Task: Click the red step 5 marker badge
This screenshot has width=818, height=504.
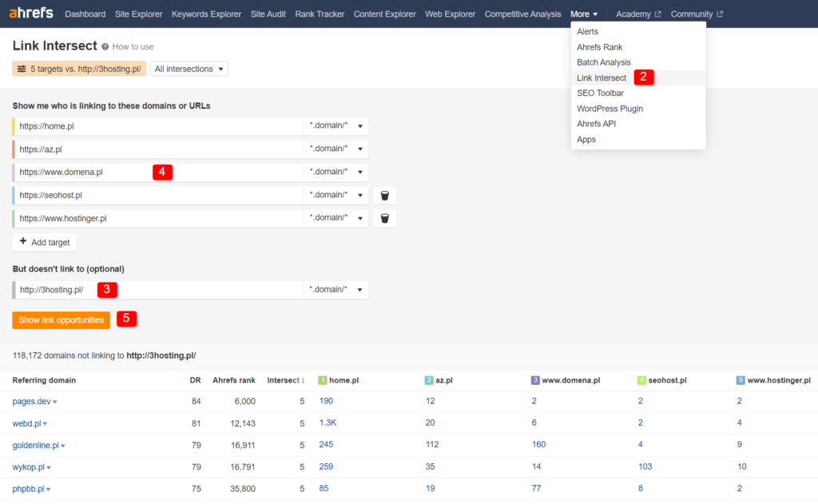Action: pos(126,319)
